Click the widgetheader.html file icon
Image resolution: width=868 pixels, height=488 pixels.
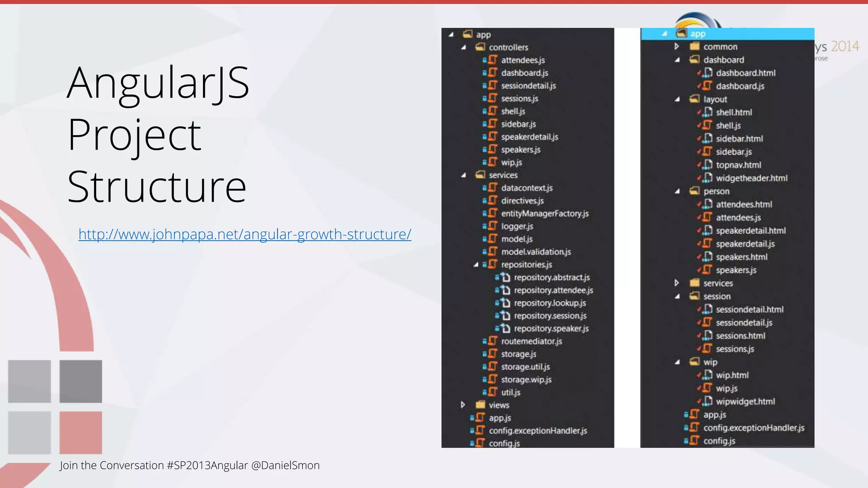tap(707, 178)
